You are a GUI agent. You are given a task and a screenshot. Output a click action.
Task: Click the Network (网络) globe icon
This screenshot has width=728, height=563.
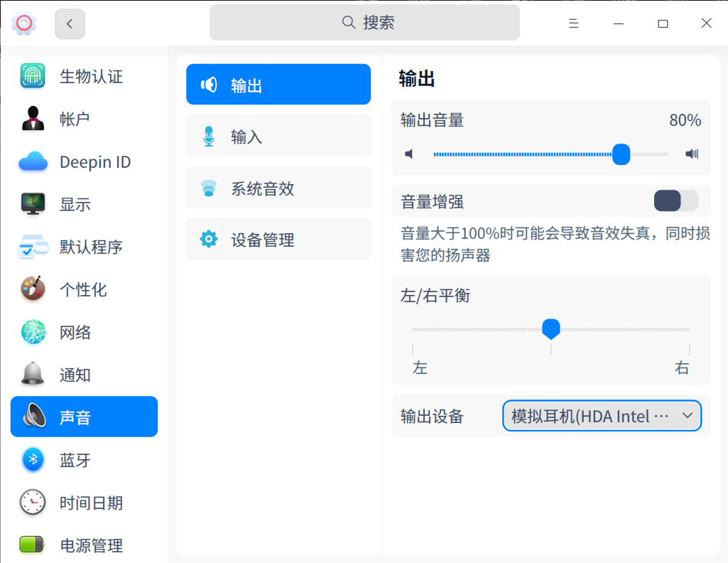tap(33, 332)
